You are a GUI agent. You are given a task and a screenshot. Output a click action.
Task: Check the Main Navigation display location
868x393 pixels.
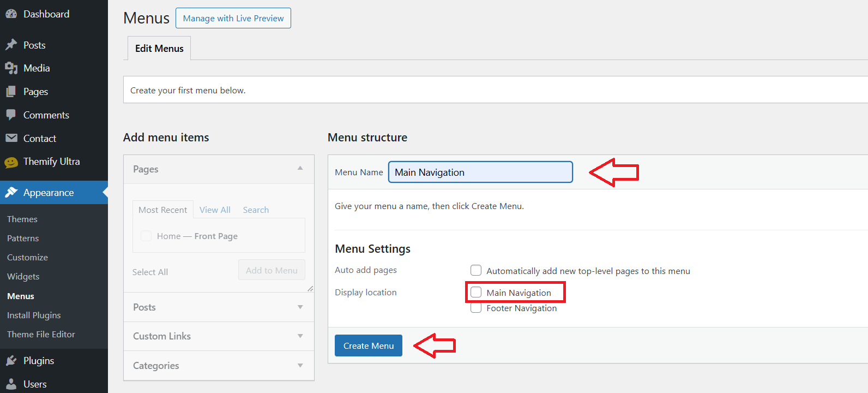(476, 293)
